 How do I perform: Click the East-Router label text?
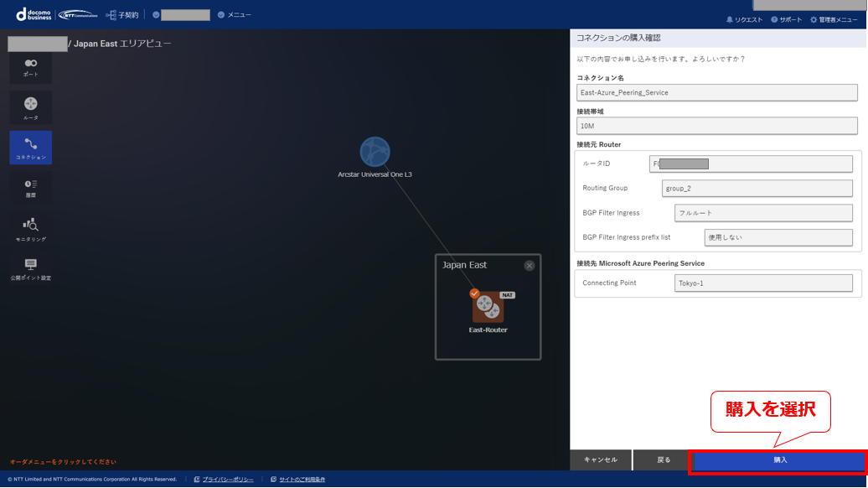tap(488, 330)
